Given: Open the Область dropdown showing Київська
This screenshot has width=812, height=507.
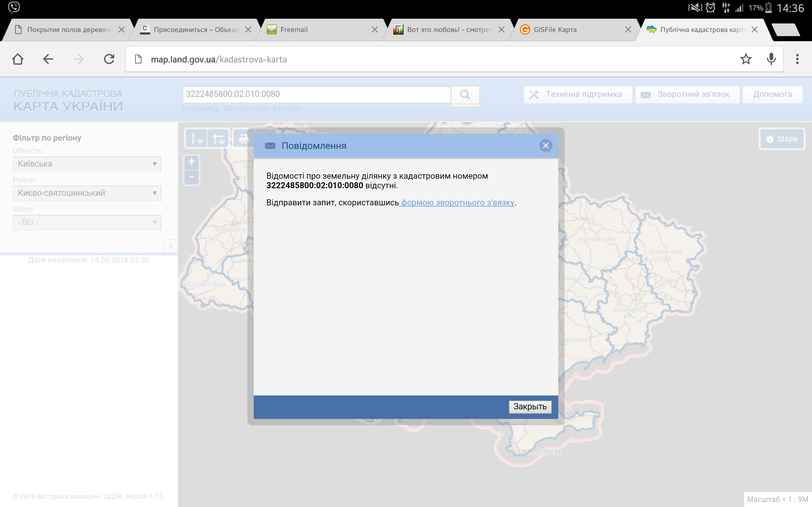Looking at the screenshot, I should 87,164.
